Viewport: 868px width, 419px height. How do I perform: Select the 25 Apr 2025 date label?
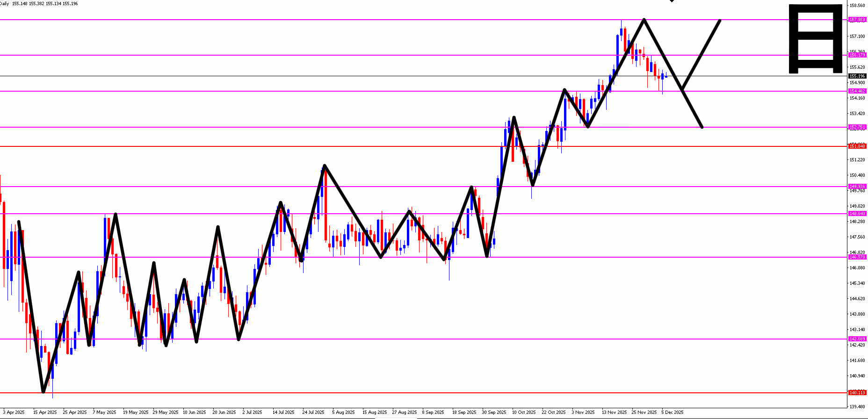[75, 412]
